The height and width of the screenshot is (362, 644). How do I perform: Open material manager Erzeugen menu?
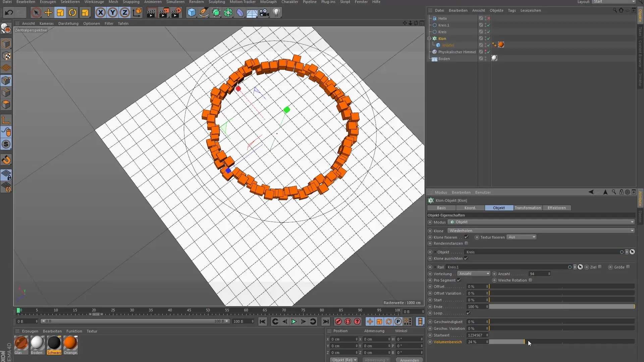coord(30,331)
